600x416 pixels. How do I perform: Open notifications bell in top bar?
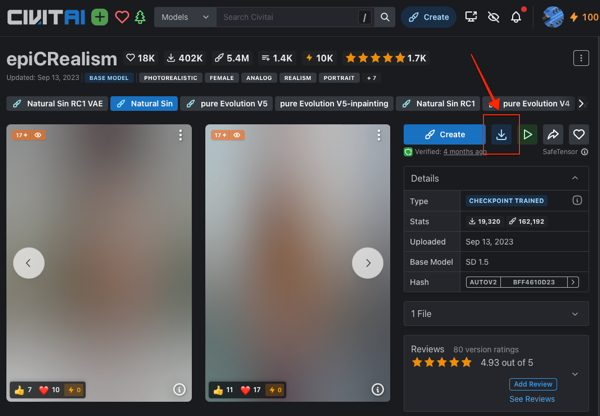(x=516, y=17)
